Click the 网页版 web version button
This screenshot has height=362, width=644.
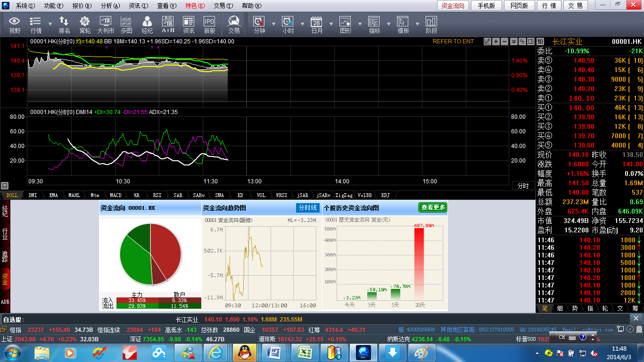coord(519,6)
